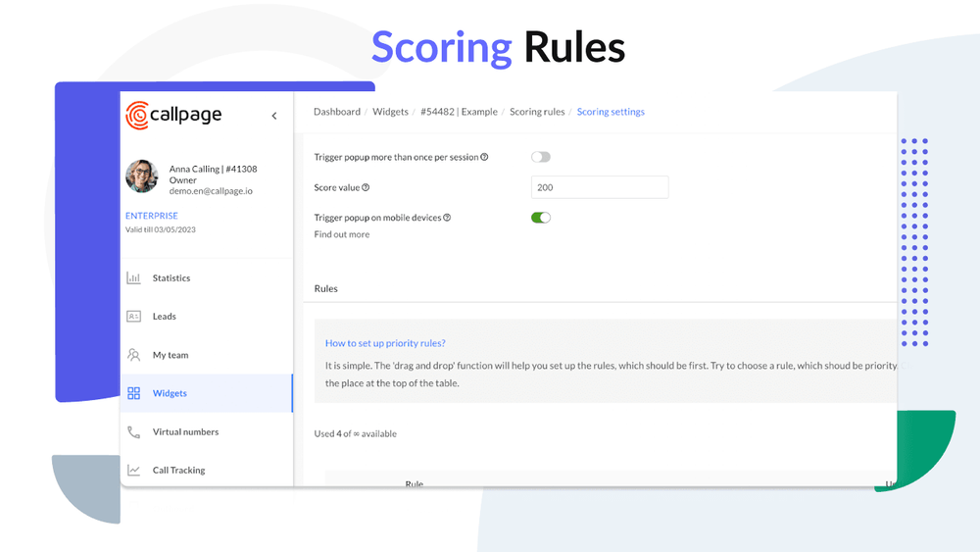Collapse the sidebar with the chevron arrow
Viewport: 980px width, 552px height.
[274, 116]
